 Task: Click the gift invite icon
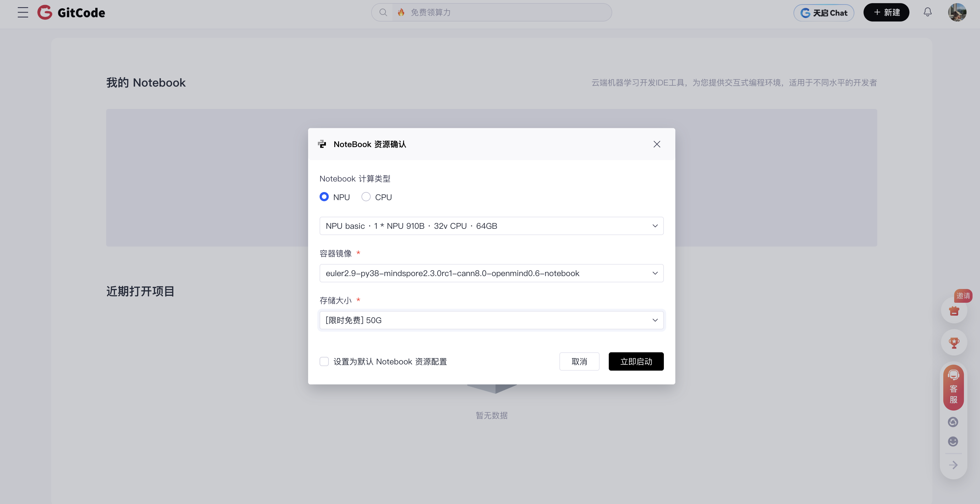tap(954, 311)
